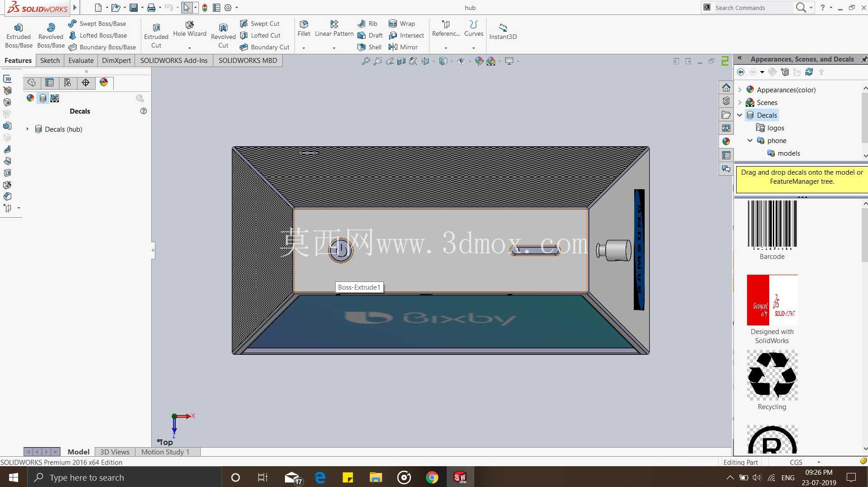The image size is (868, 487).
Task: Expand Hole Wizard dropdown arrow
Action: click(x=189, y=48)
